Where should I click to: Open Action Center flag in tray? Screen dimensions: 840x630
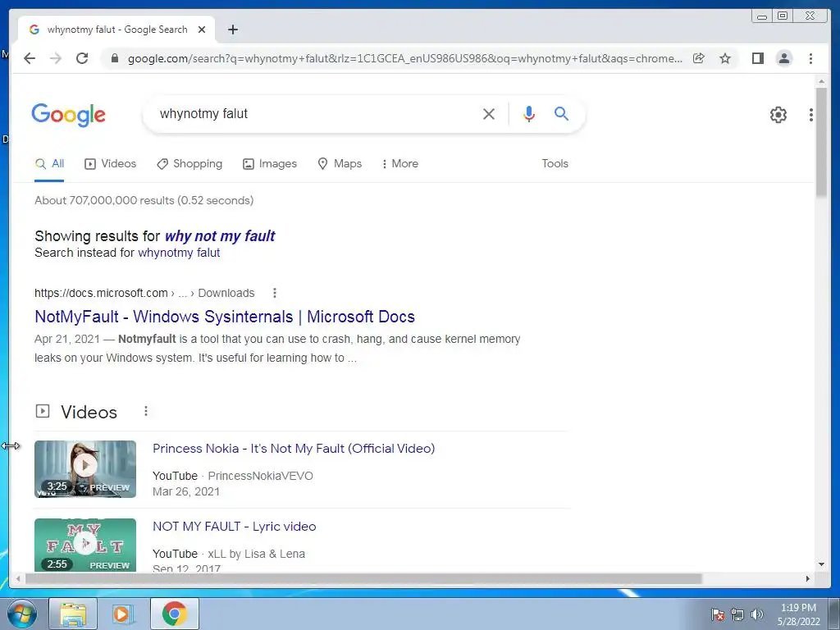click(x=717, y=614)
